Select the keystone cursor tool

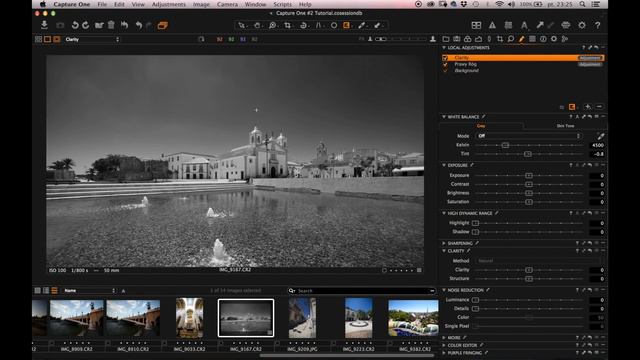(318, 25)
